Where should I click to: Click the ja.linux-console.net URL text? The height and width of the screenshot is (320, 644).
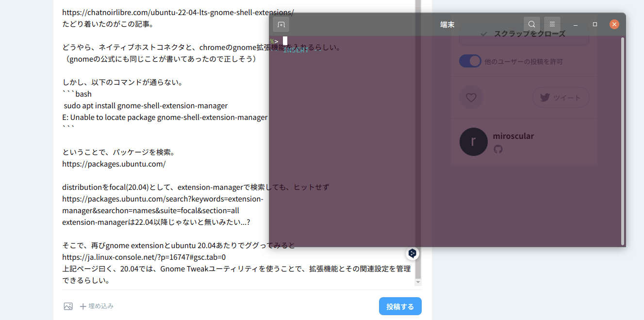click(x=144, y=257)
